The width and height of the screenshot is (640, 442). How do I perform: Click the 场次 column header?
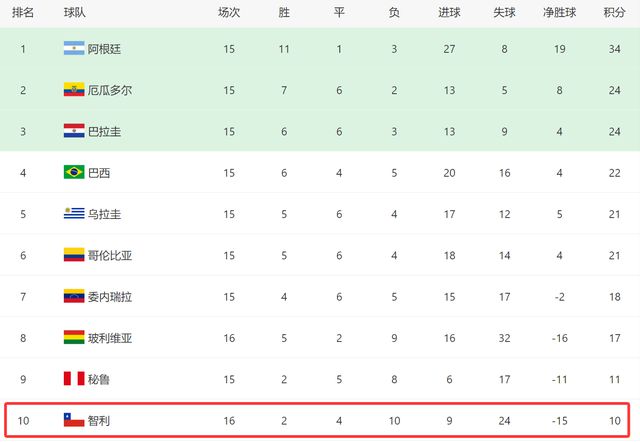tap(229, 12)
